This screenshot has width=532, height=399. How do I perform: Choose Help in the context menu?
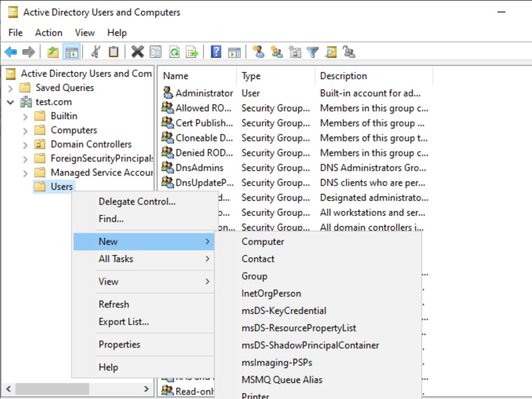coord(144,367)
